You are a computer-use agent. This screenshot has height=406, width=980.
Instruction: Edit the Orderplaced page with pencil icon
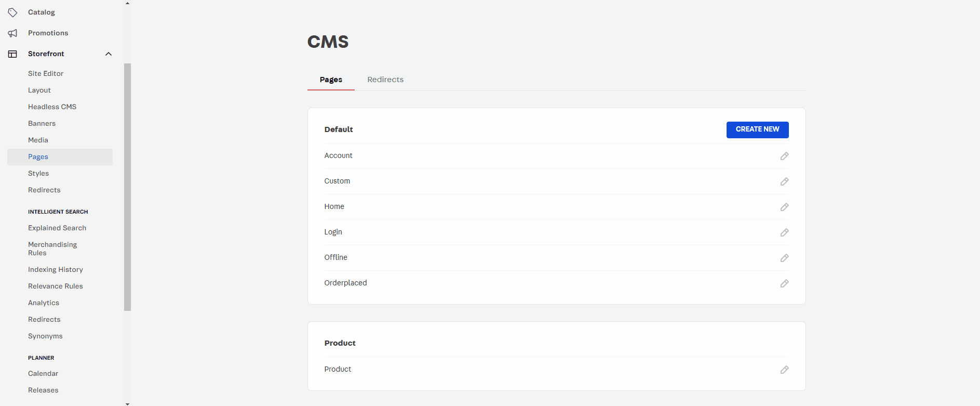(784, 283)
